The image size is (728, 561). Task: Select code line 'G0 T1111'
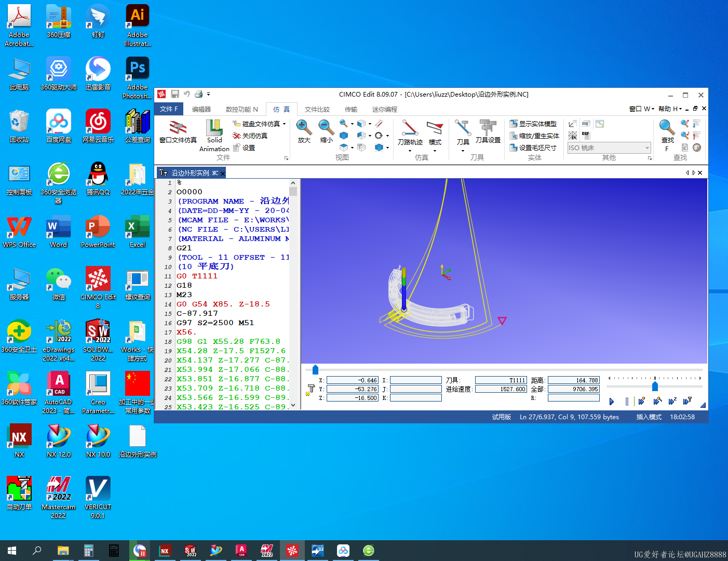tap(197, 276)
